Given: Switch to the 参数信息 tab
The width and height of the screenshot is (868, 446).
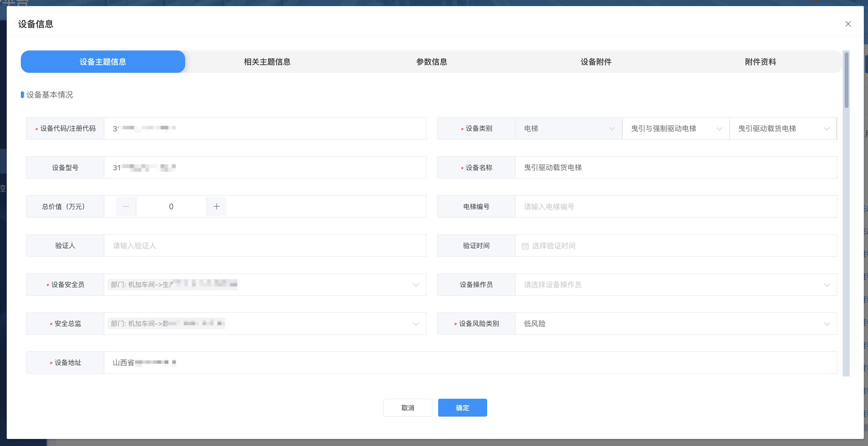Looking at the screenshot, I should 431,62.
